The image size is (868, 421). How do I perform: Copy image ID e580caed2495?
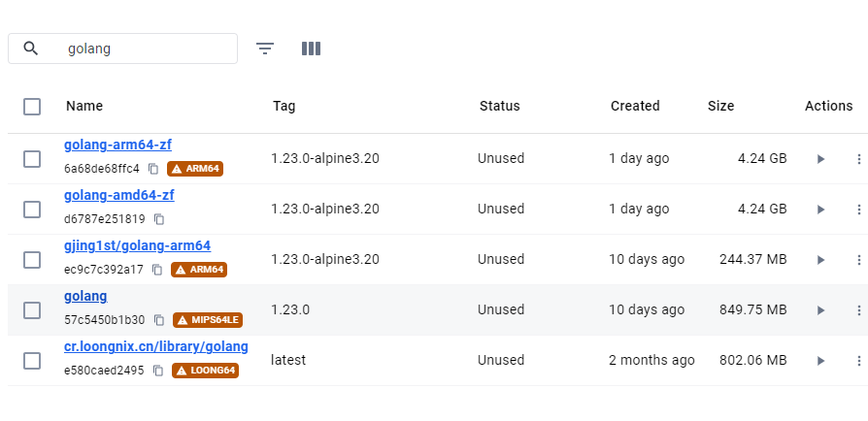157,371
